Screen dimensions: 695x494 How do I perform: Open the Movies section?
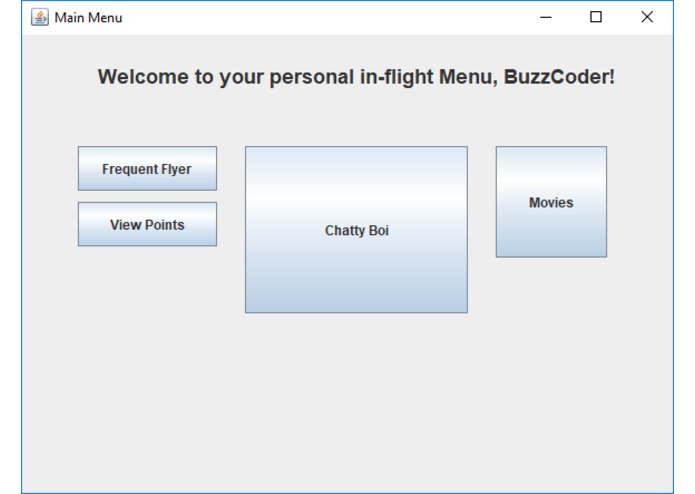point(551,202)
